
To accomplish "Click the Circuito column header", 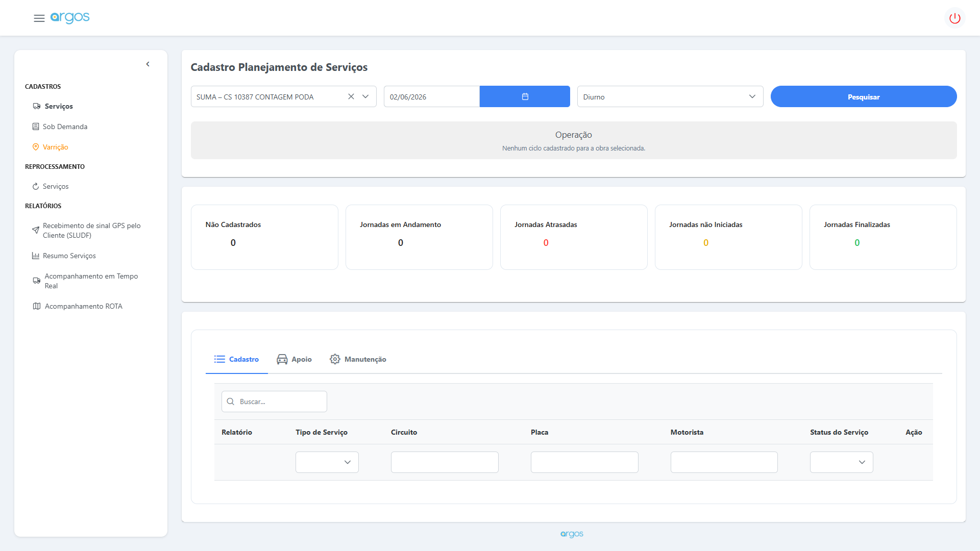I will click(404, 432).
